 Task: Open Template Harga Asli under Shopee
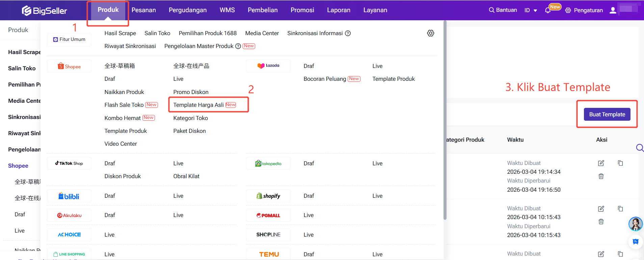pos(198,105)
